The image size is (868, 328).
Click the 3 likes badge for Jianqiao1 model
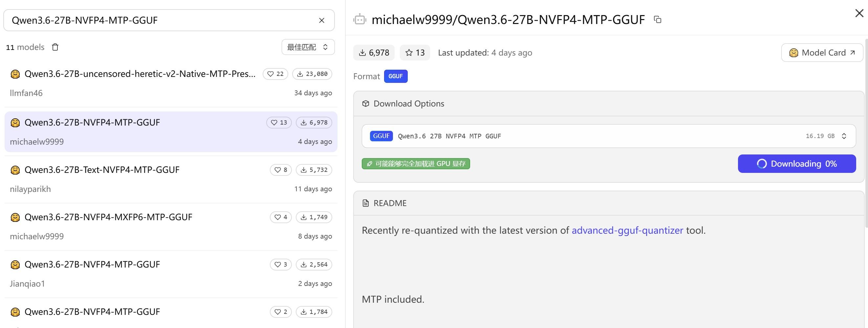[281, 264]
